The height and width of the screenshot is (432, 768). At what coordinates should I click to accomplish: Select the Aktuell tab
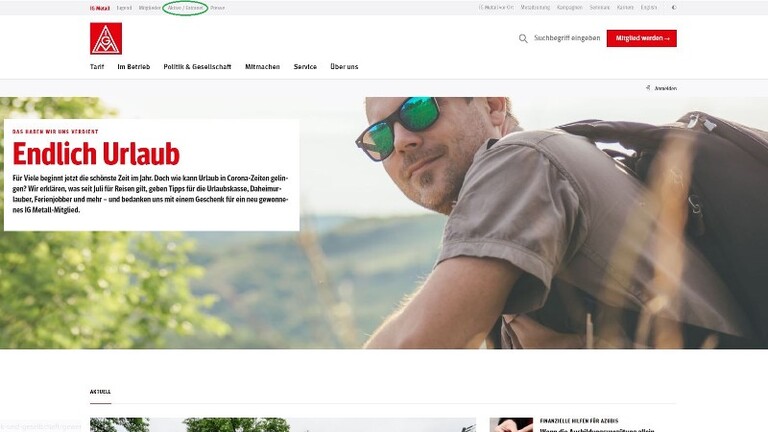pos(100,392)
